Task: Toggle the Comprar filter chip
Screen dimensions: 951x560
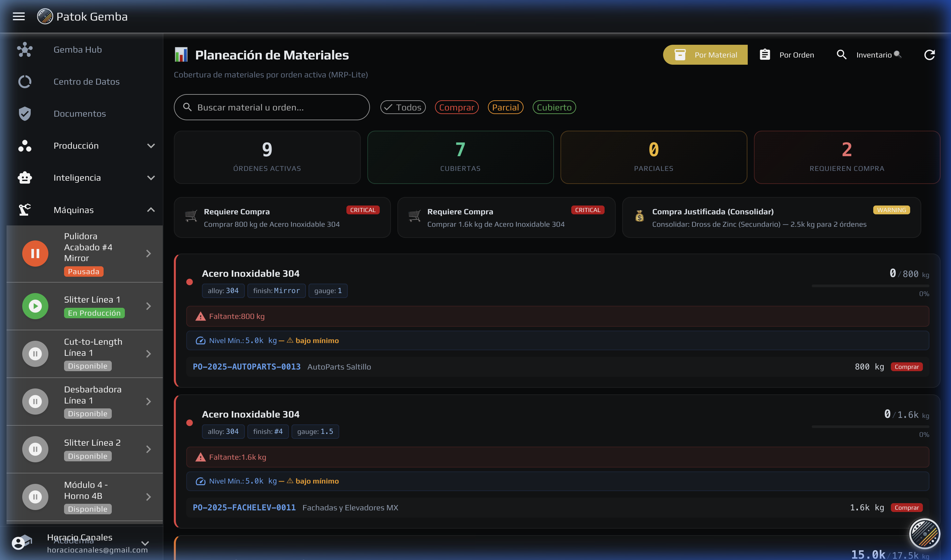Action: click(x=456, y=107)
